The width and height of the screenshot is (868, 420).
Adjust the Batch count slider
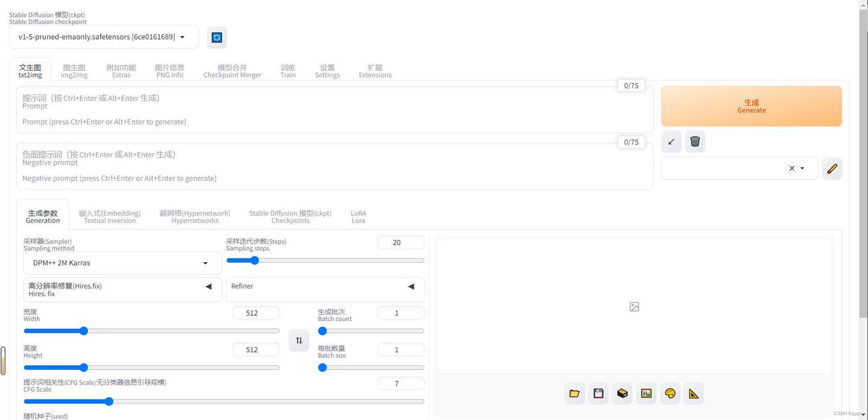tap(371, 331)
